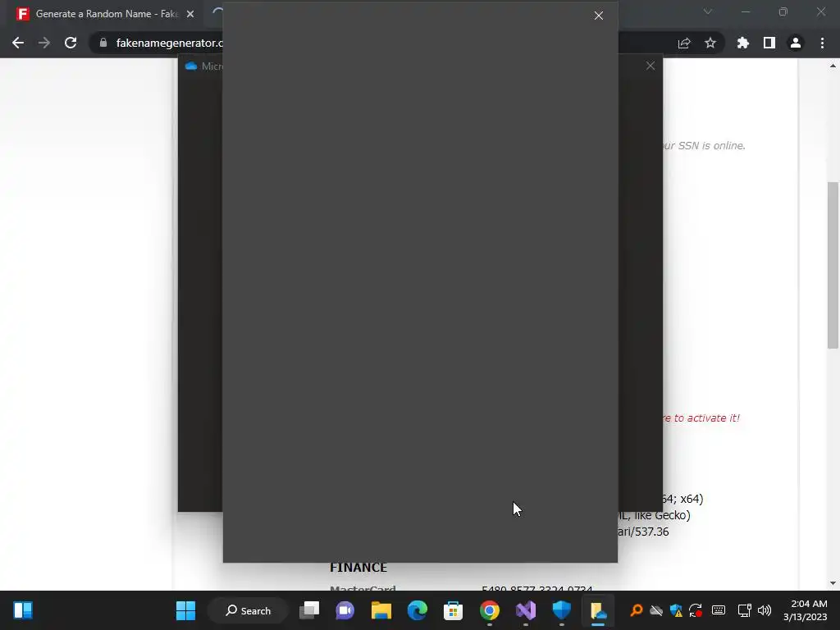Open Chrome tab search chevron
This screenshot has width=840, height=630.
[x=708, y=11]
